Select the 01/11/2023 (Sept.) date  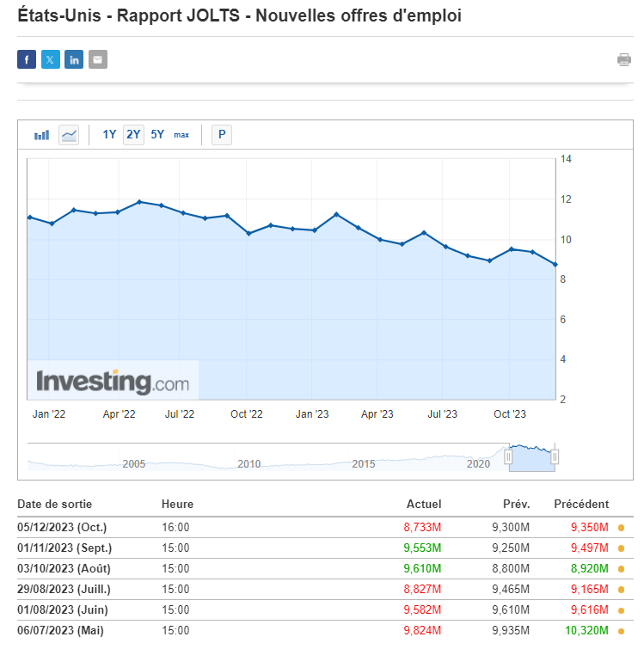64,548
